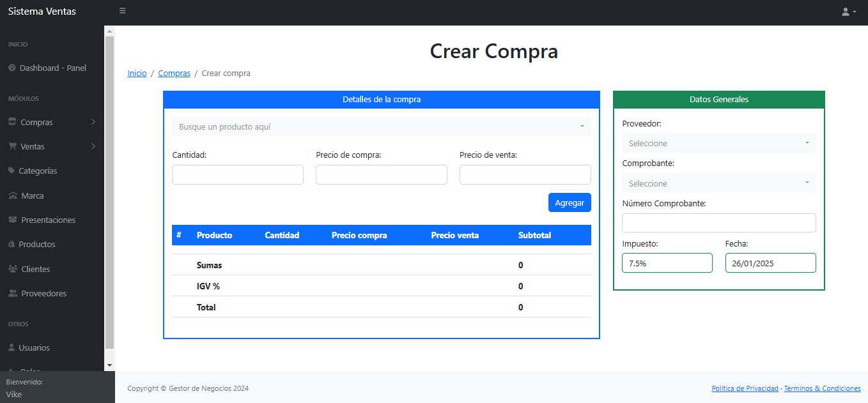This screenshot has height=403, width=868.
Task: Click the Agregar button
Action: (x=569, y=202)
